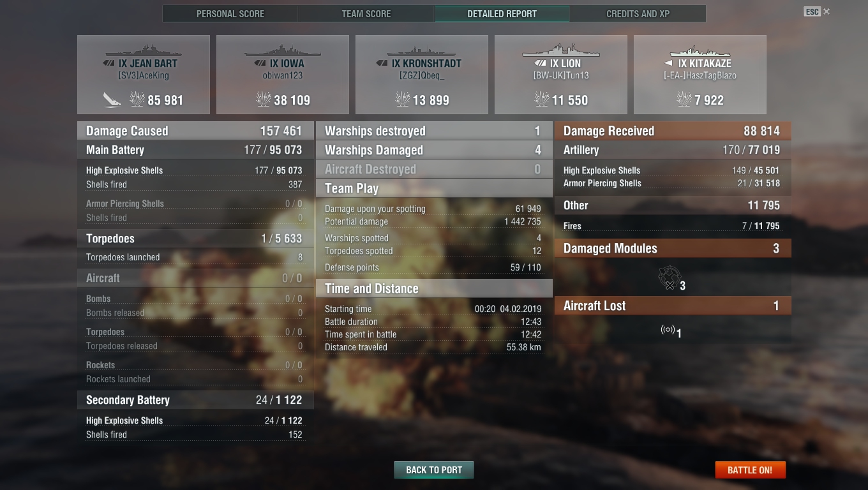Open the Credits and XP tab

point(638,13)
